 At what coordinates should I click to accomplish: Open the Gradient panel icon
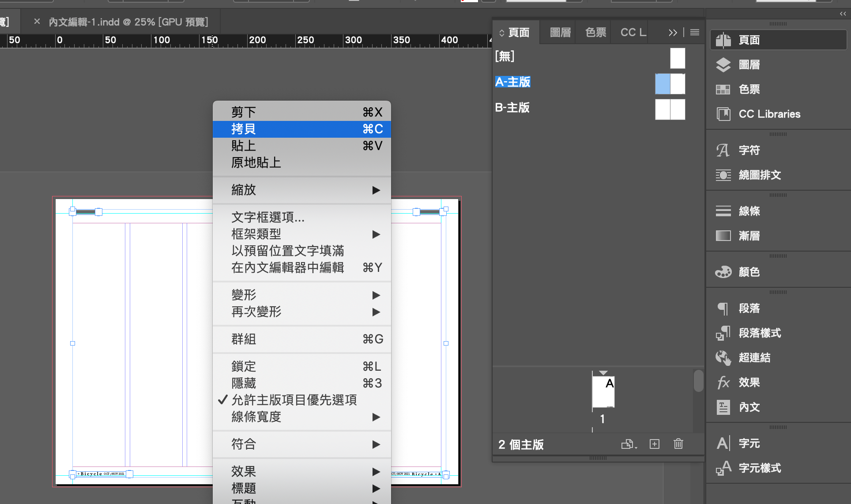pos(723,236)
